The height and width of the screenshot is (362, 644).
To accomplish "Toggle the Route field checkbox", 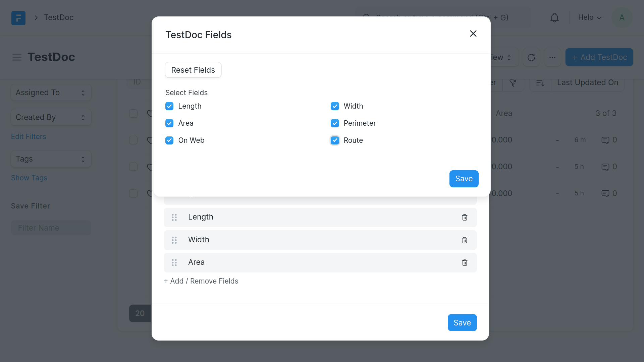I will point(335,140).
